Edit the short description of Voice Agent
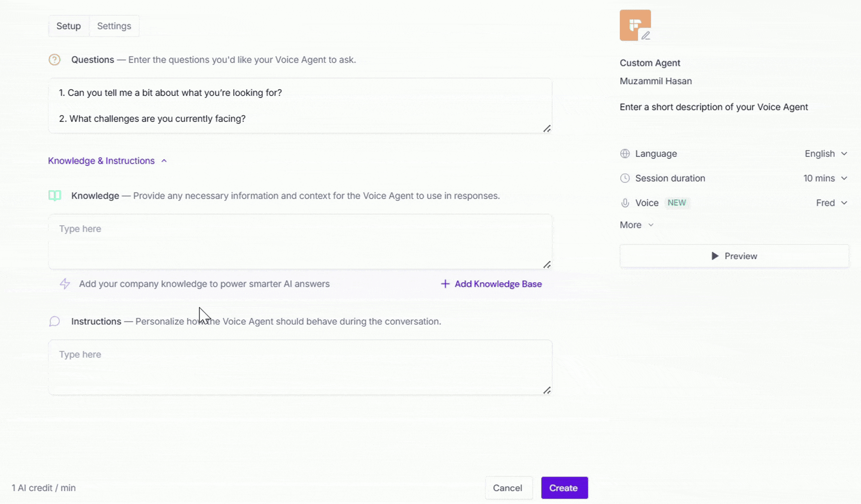861x504 pixels. [713, 107]
